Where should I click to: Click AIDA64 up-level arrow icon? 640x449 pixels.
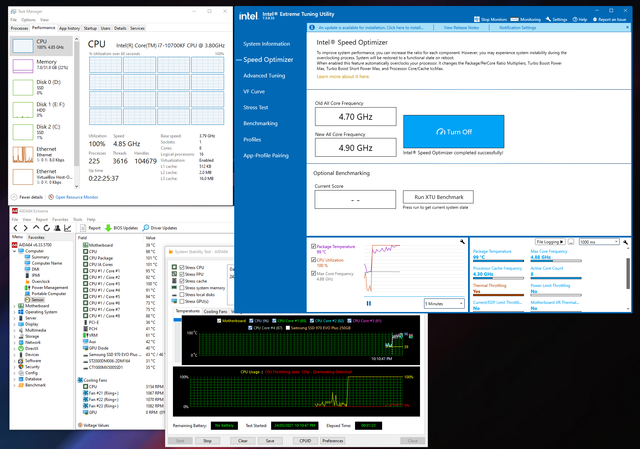pyautogui.click(x=36, y=227)
